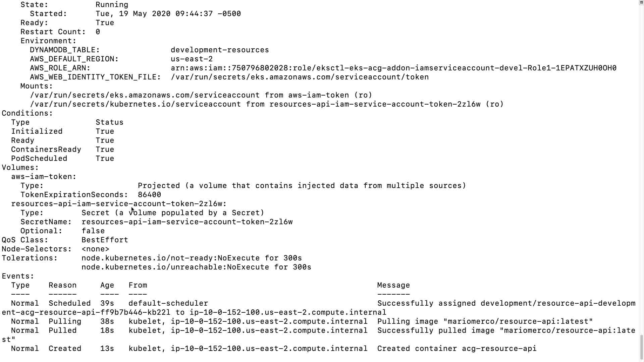Click the ContainersReady condition label
The width and height of the screenshot is (644, 362).
[x=46, y=149]
